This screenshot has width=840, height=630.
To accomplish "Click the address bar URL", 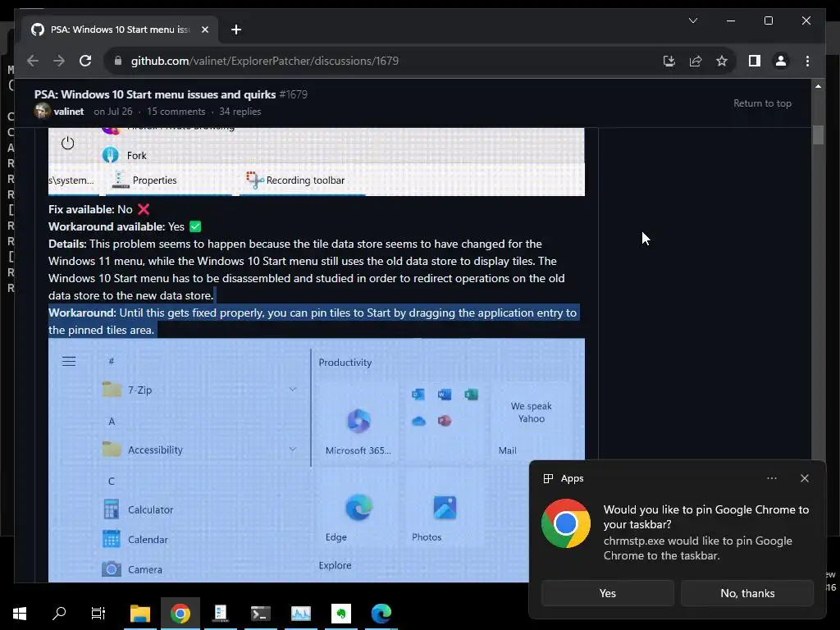I will (265, 61).
